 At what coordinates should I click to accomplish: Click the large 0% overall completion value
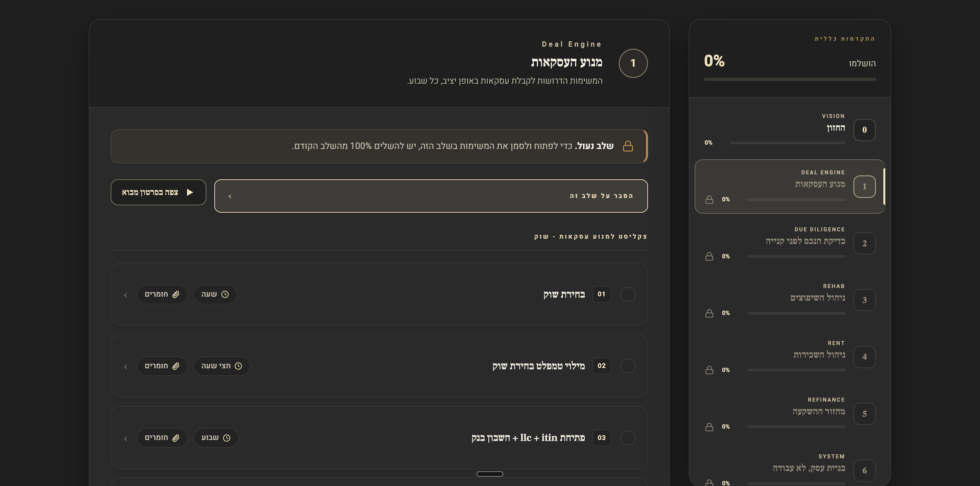pos(714,61)
